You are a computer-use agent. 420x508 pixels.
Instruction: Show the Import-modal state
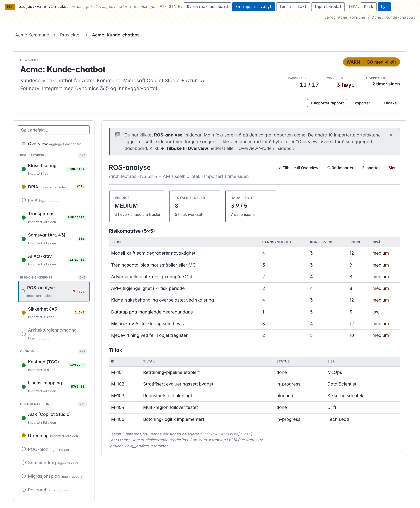tap(328, 7)
